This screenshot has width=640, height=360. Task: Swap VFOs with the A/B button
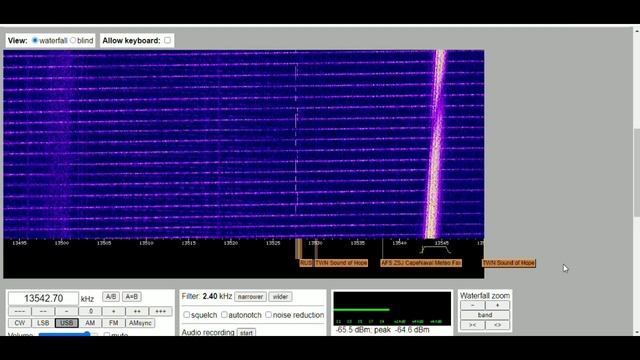click(x=111, y=297)
